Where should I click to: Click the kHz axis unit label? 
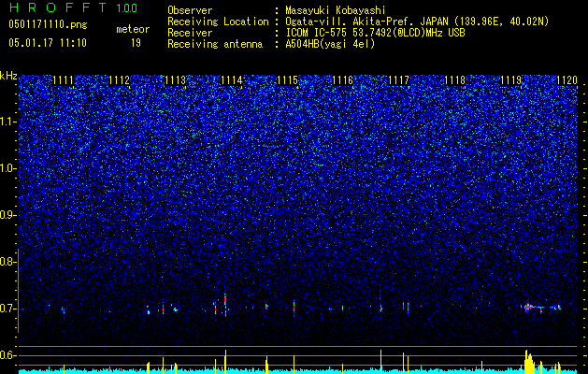(x=8, y=76)
